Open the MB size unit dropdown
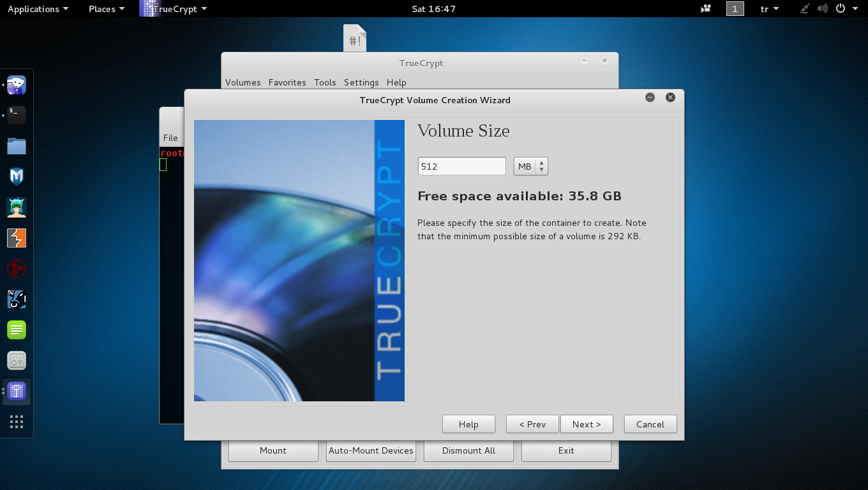 click(x=530, y=167)
